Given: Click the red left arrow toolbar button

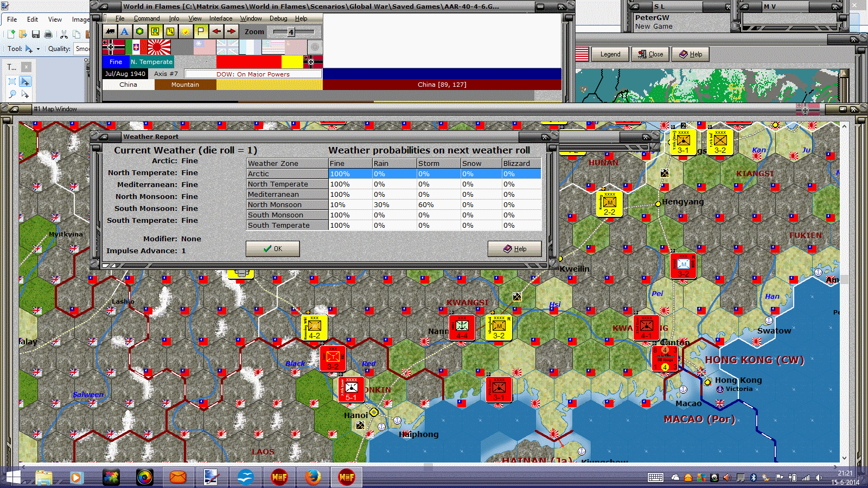Looking at the screenshot, I should pyautogui.click(x=216, y=31).
